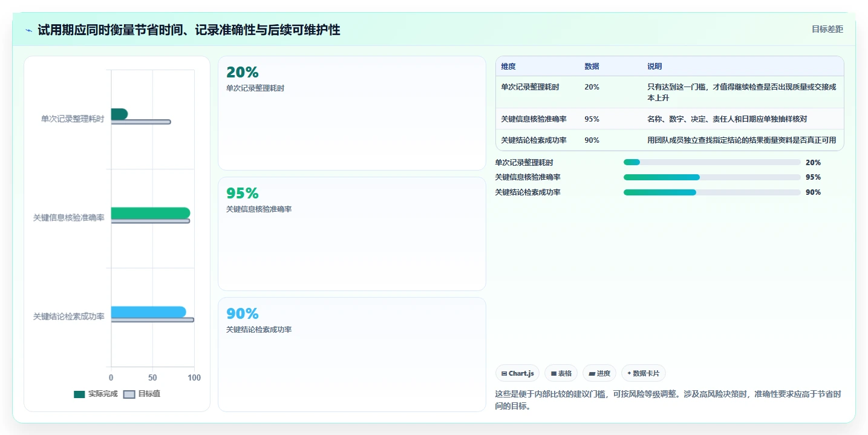Click the page title 试用期应同时衡量
The image size is (868, 435).
[x=189, y=30]
